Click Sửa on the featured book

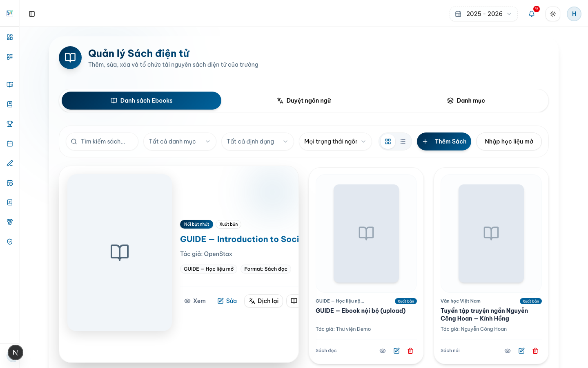pyautogui.click(x=227, y=301)
